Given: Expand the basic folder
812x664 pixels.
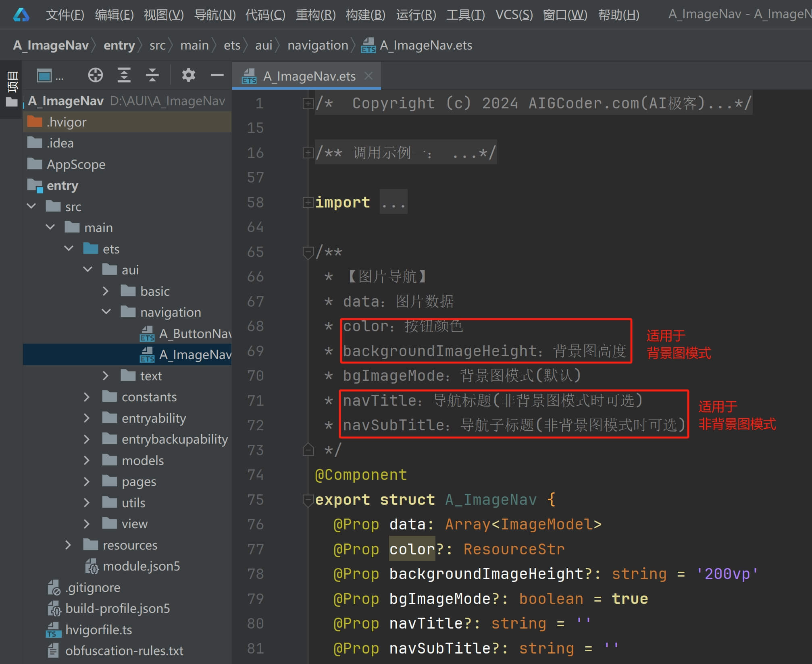Looking at the screenshot, I should (106, 291).
